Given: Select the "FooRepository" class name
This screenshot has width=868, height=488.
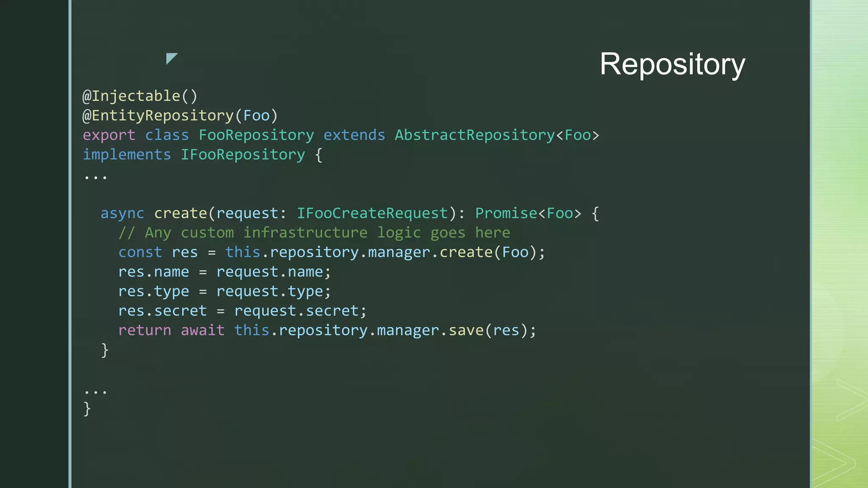Looking at the screenshot, I should (x=256, y=135).
